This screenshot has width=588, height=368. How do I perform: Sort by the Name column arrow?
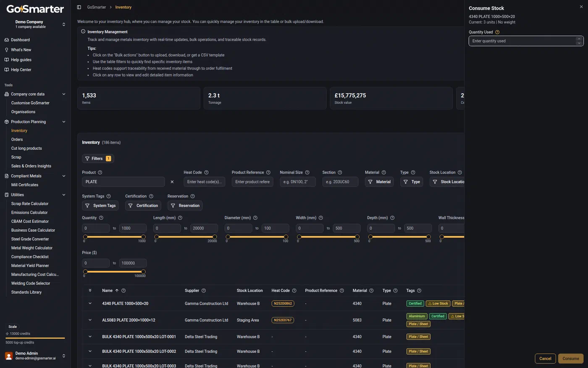point(117,291)
